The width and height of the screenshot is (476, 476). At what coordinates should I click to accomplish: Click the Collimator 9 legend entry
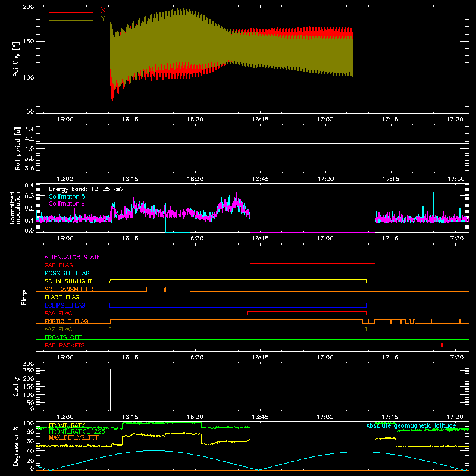coord(67,203)
